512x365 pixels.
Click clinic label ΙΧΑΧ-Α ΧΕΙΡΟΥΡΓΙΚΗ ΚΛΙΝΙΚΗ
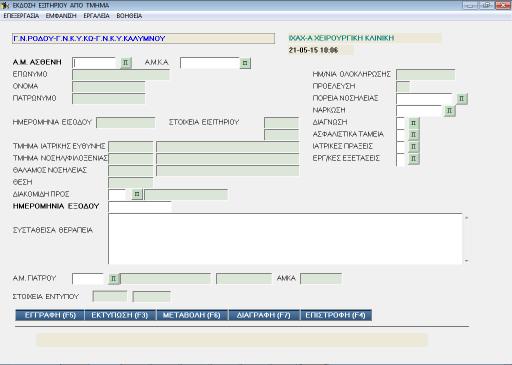click(x=341, y=38)
